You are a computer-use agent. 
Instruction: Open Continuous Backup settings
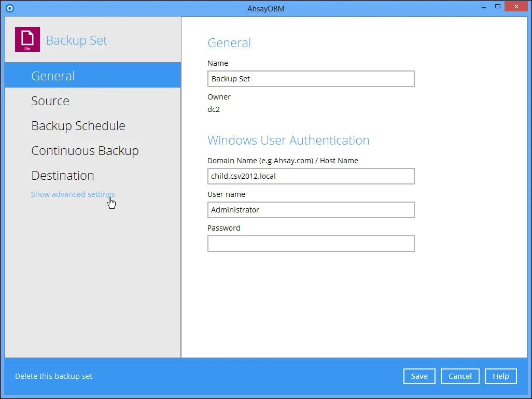pos(85,151)
